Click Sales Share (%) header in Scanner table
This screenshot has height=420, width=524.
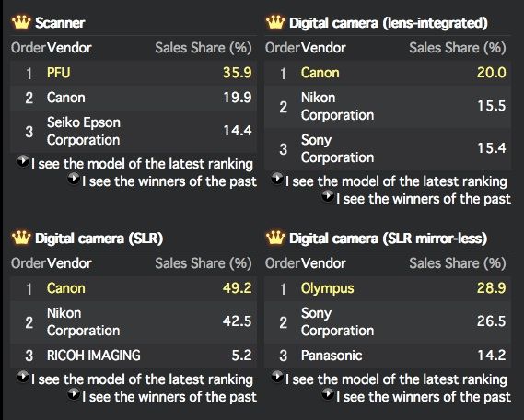(x=204, y=48)
